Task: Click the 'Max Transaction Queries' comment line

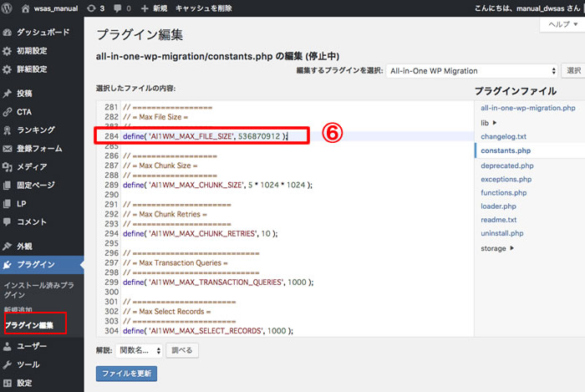Action: pyautogui.click(x=175, y=263)
